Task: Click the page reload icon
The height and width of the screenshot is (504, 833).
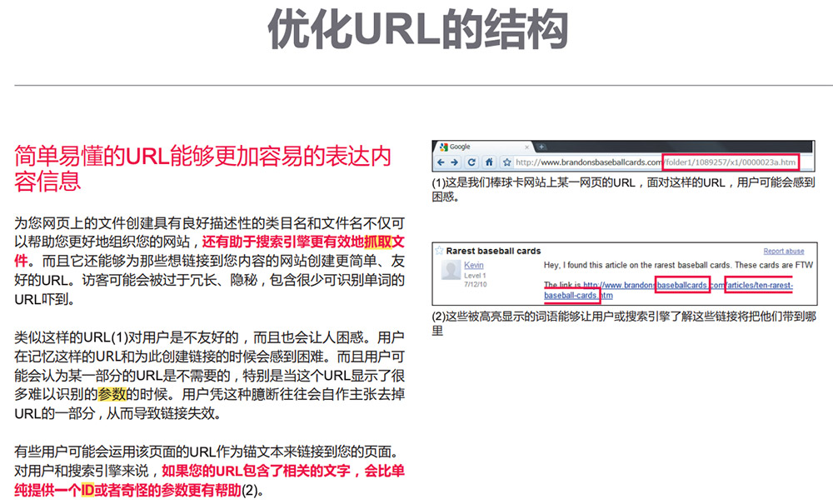Action: click(471, 162)
